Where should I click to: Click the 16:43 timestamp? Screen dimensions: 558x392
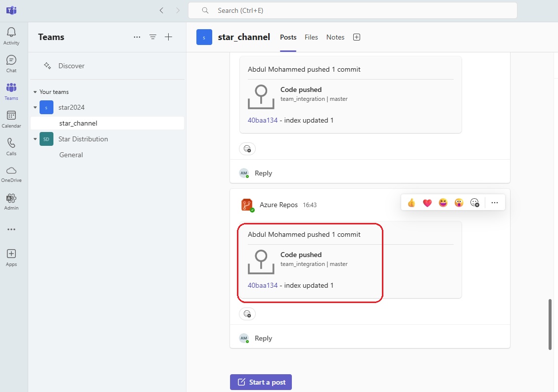310,205
